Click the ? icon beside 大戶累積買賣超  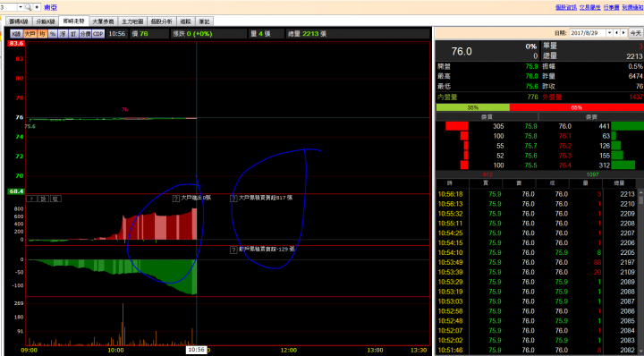233,199
